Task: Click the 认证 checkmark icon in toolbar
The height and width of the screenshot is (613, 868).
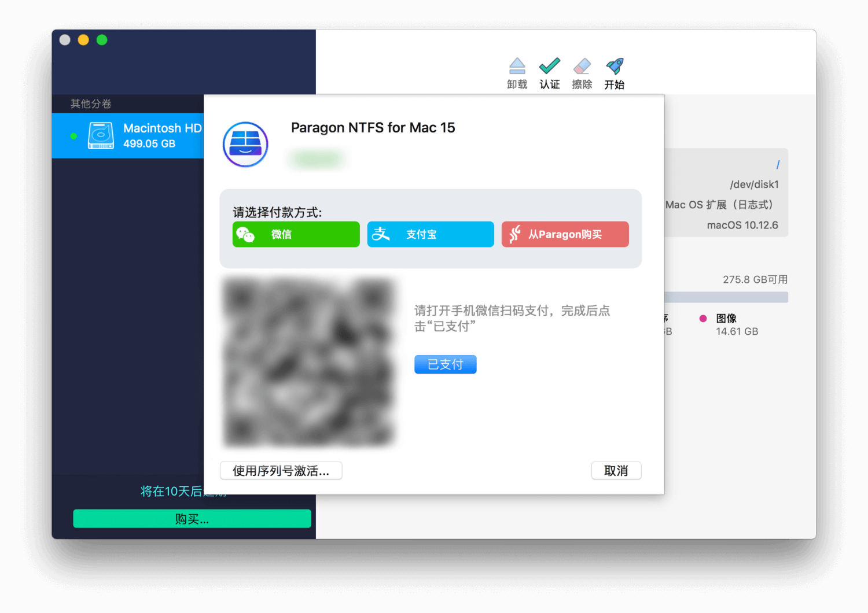Action: coord(549,65)
